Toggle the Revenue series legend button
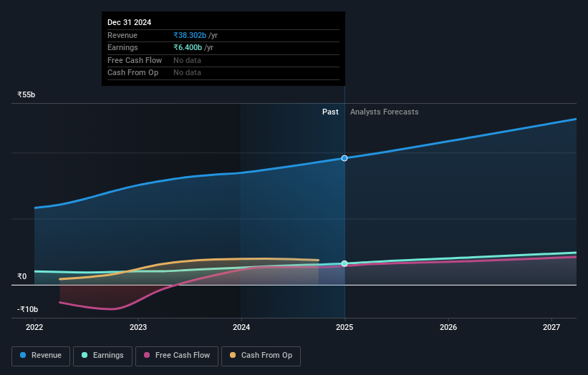The height and width of the screenshot is (375, 588). click(41, 356)
